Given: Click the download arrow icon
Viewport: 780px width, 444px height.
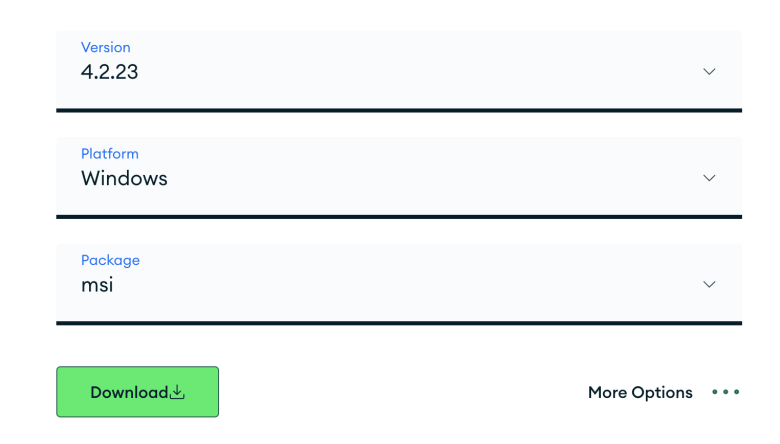Looking at the screenshot, I should pyautogui.click(x=177, y=392).
